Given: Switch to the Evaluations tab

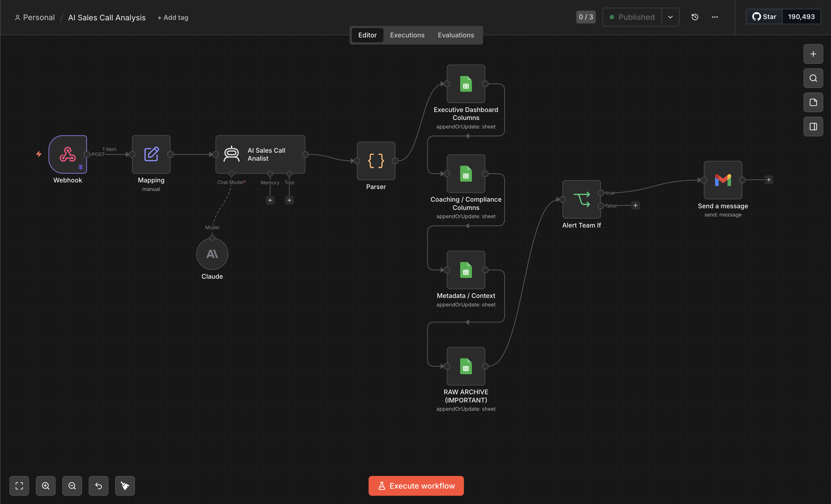Looking at the screenshot, I should click(x=456, y=35).
